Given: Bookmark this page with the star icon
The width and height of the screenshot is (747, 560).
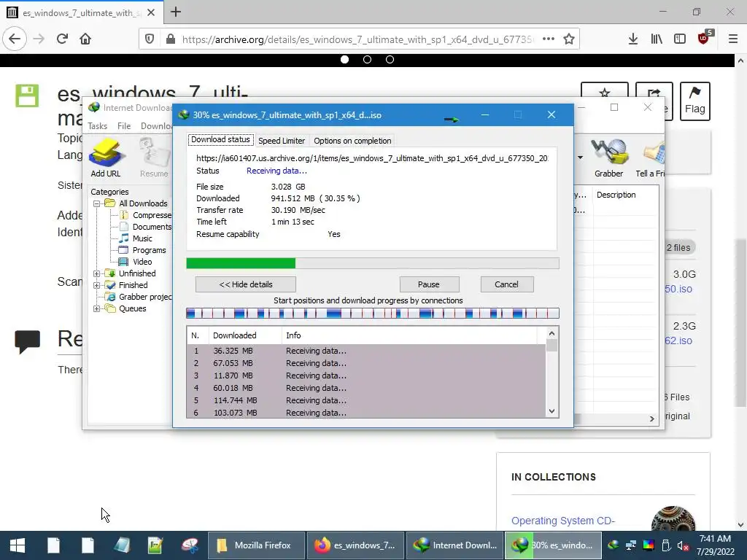Looking at the screenshot, I should click(x=569, y=39).
